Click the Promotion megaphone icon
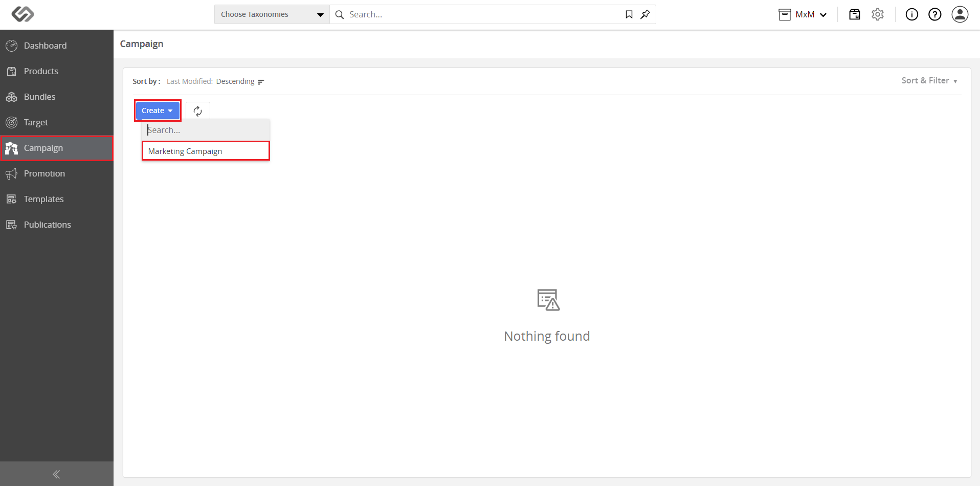The width and height of the screenshot is (980, 486). coord(11,173)
